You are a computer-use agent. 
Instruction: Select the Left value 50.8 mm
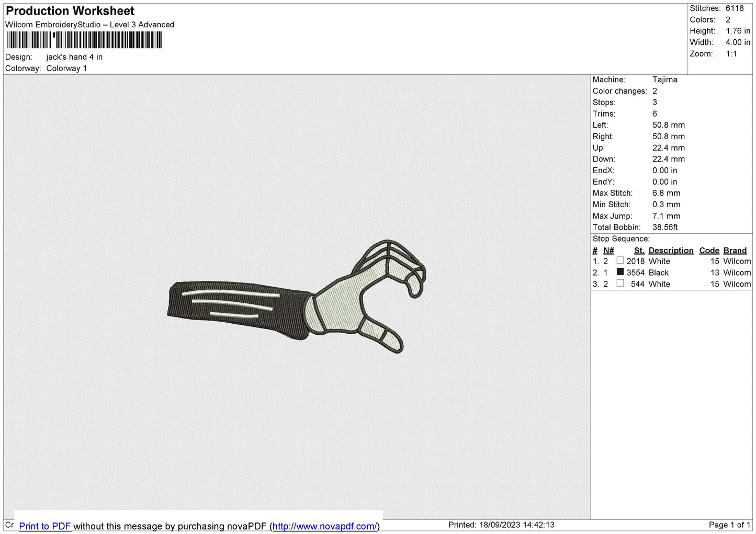[669, 125]
